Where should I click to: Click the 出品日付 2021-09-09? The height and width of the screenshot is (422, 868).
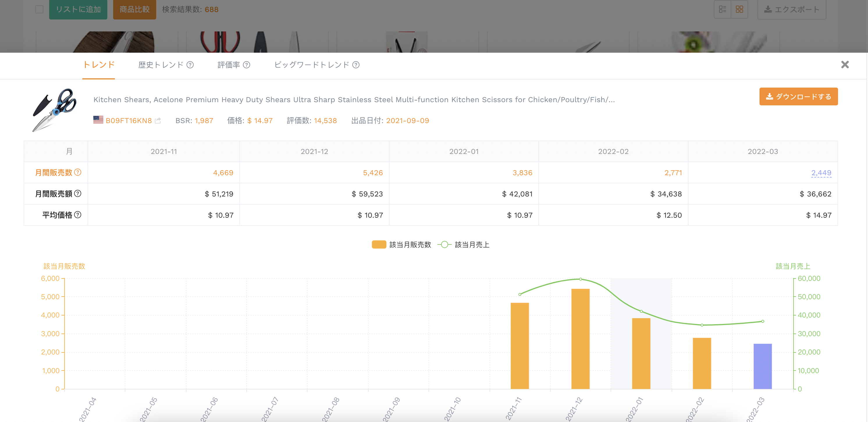(x=407, y=121)
